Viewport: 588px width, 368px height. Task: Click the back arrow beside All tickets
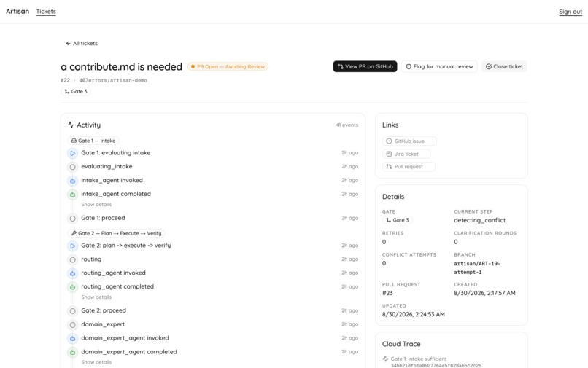click(x=68, y=44)
